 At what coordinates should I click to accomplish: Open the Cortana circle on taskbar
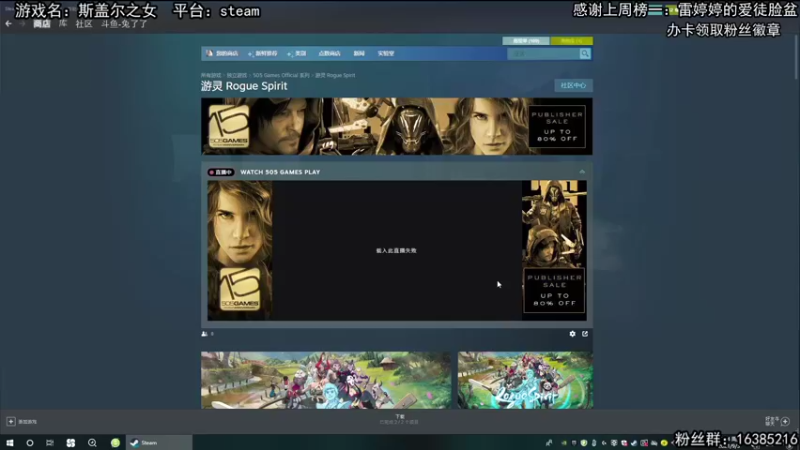(30, 443)
